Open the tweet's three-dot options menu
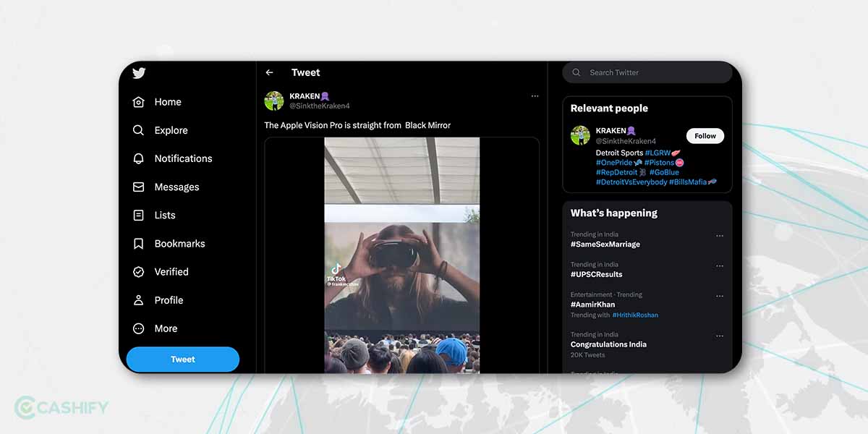The height and width of the screenshot is (434, 868). (535, 96)
